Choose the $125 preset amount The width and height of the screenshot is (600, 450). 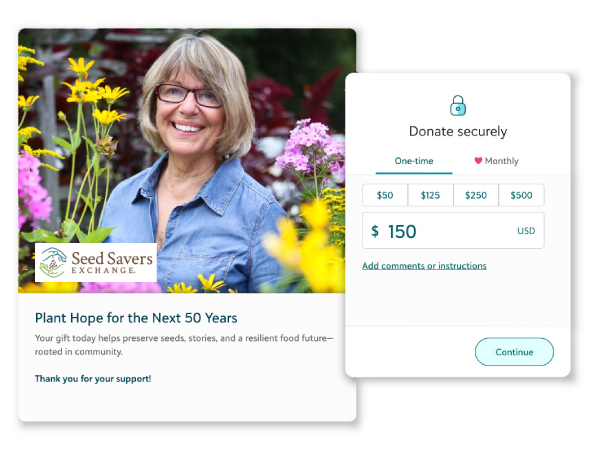pos(430,195)
